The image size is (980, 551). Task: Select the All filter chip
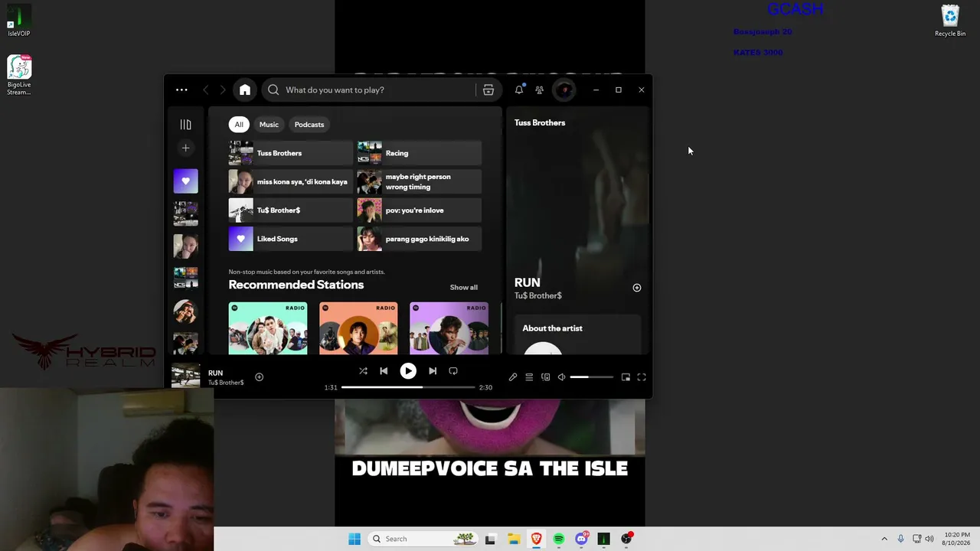[x=239, y=124]
